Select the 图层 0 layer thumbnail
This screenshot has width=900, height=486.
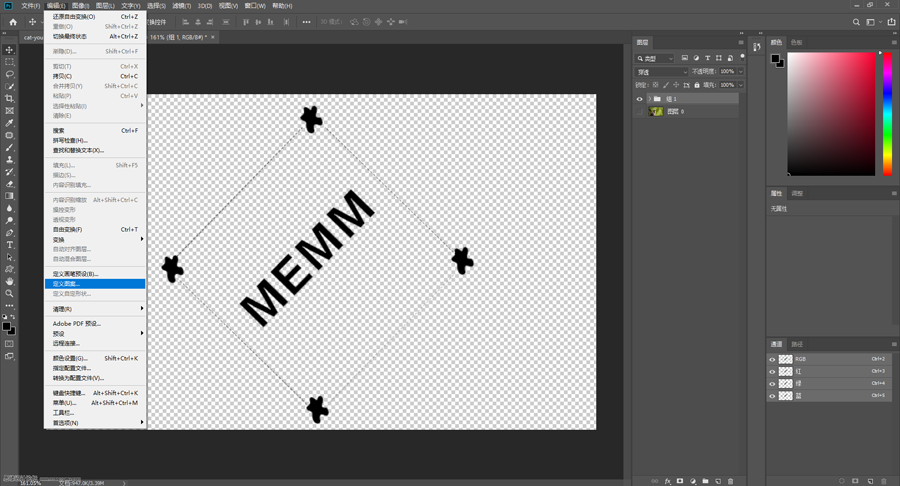pos(656,112)
